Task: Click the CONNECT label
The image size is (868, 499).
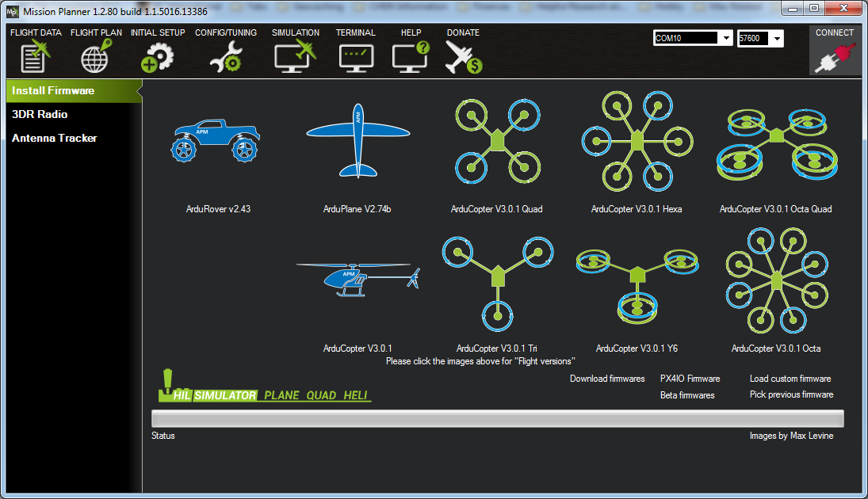Action: 835,32
